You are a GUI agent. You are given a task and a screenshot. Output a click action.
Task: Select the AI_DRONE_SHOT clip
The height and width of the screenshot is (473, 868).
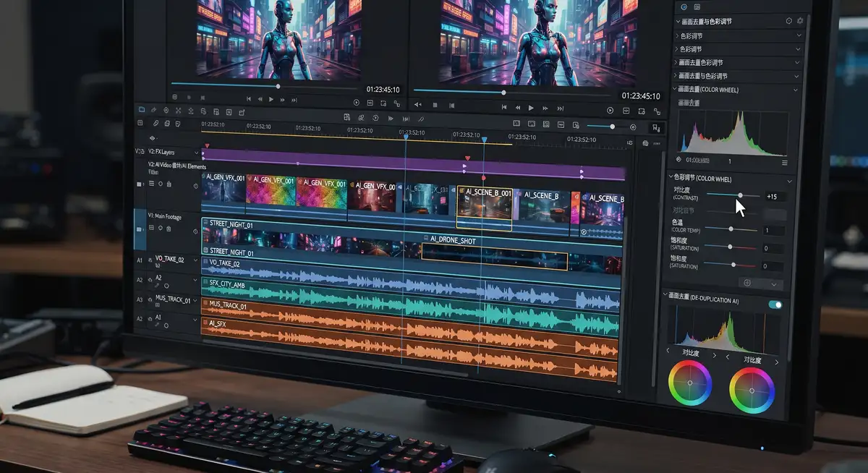pyautogui.click(x=495, y=256)
